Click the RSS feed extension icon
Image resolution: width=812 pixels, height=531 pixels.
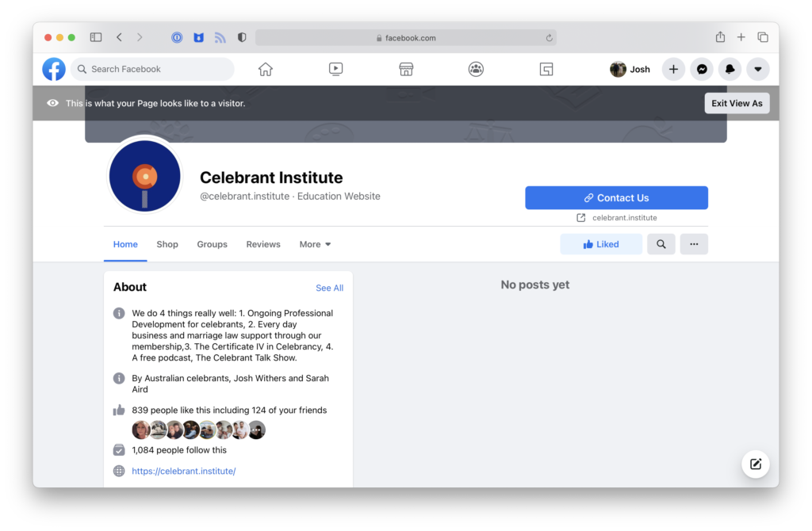point(220,37)
